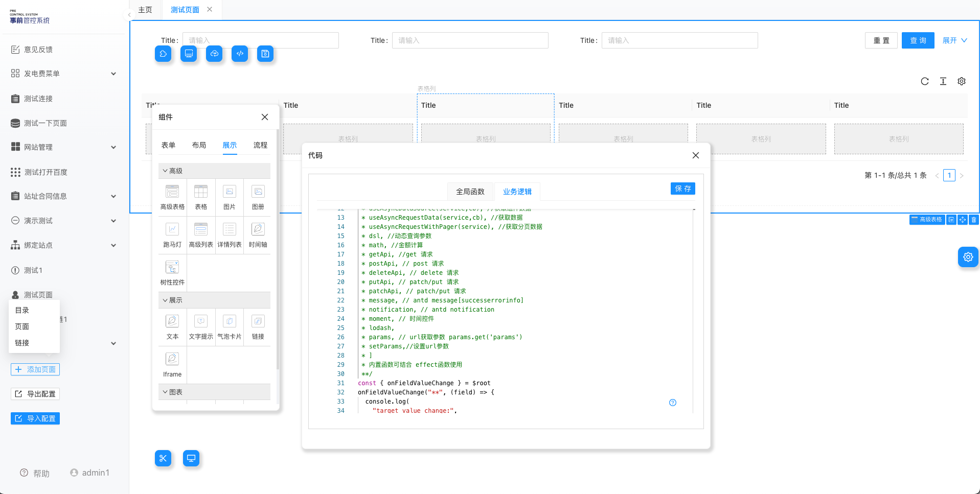Click the 导入配置 button
This screenshot has height=494, width=980.
35,418
